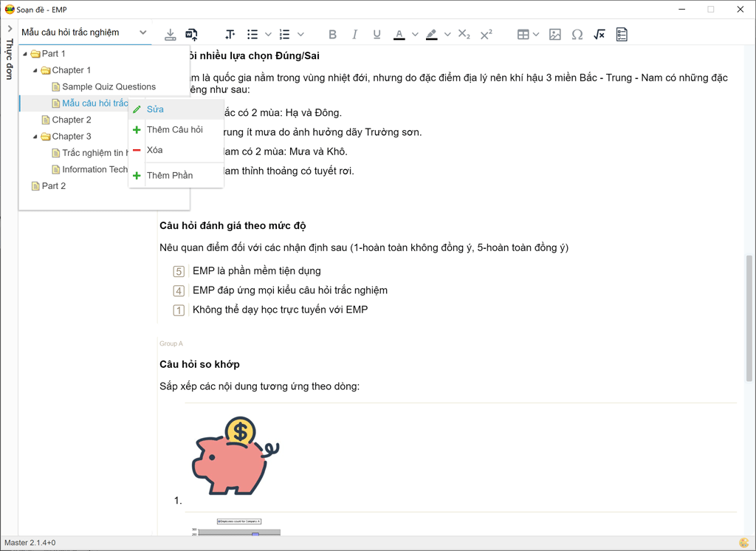Screen dimensions: 756x551
Task: Select Chapter 2 in the tree
Action: click(72, 120)
